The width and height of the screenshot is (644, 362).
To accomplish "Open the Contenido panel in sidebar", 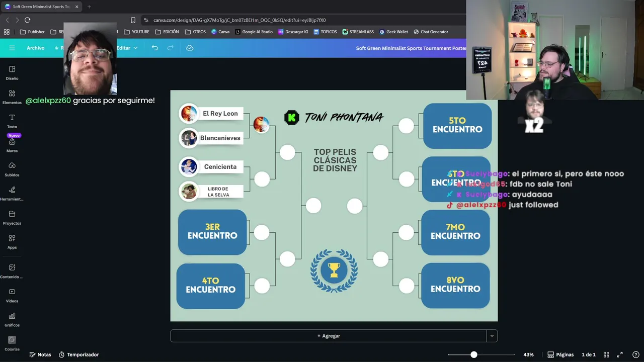I will (x=12, y=271).
